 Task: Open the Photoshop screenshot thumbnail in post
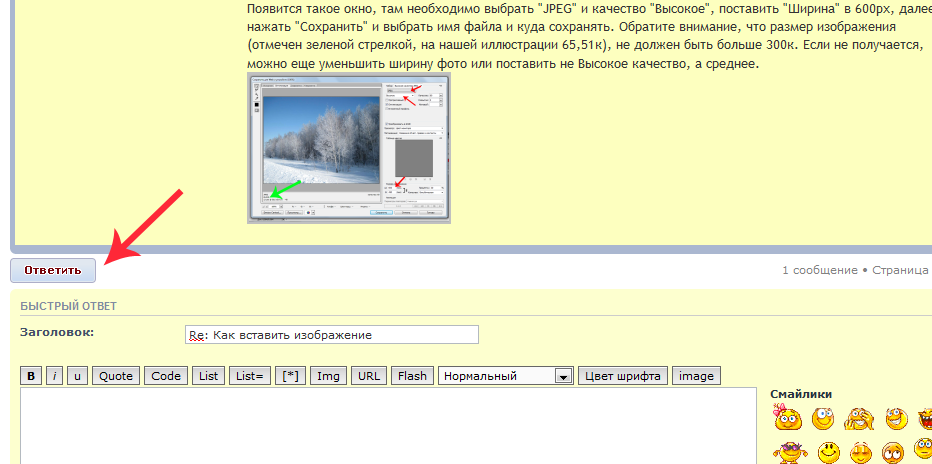tap(348, 148)
